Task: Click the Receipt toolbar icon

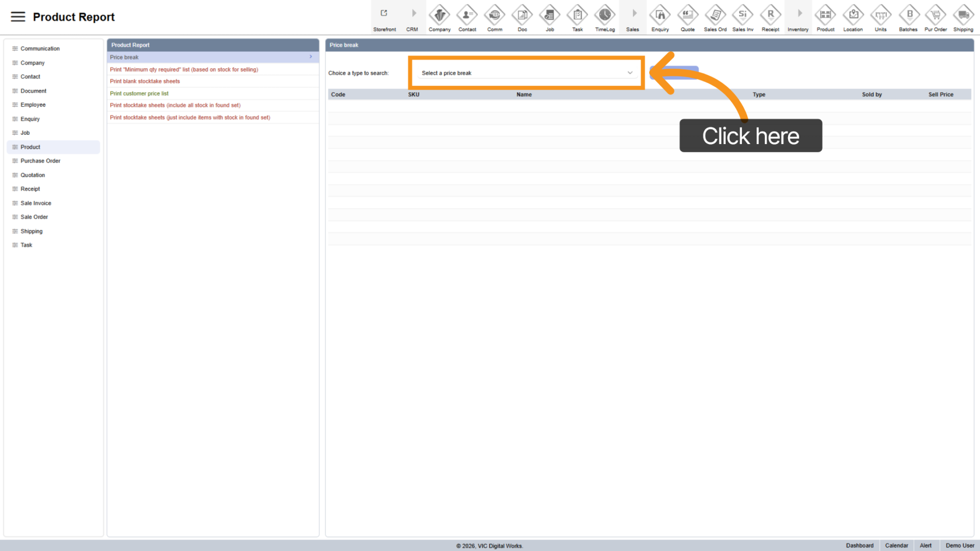Action: (770, 15)
